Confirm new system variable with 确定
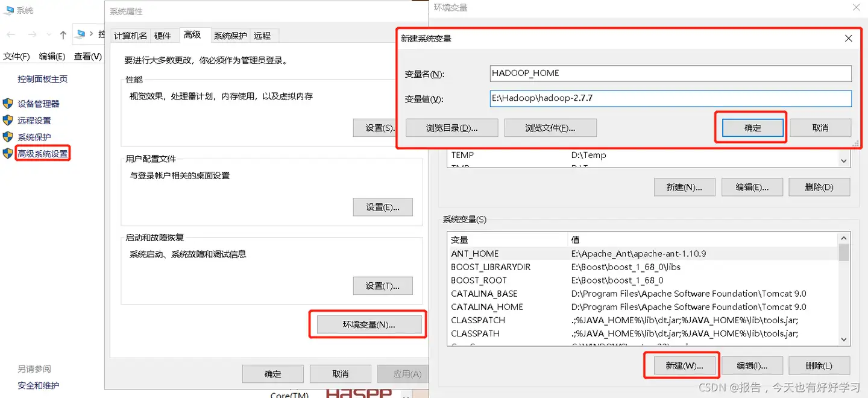The width and height of the screenshot is (868, 398). [753, 128]
